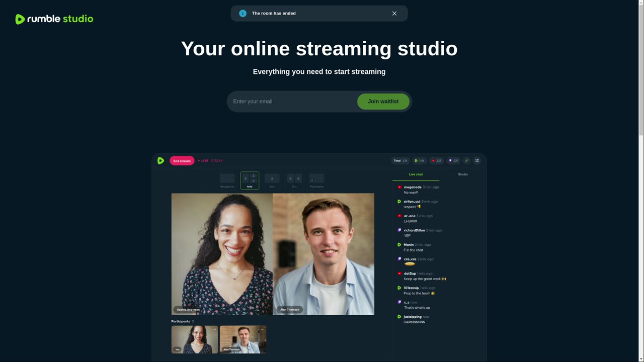This screenshot has width=644, height=362.
Task: Click the Rumble viewer count 1.4k
Action: point(420,161)
